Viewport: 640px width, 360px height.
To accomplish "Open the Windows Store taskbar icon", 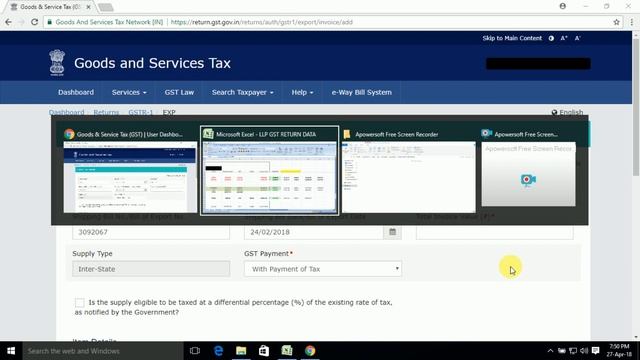I will pos(264,351).
